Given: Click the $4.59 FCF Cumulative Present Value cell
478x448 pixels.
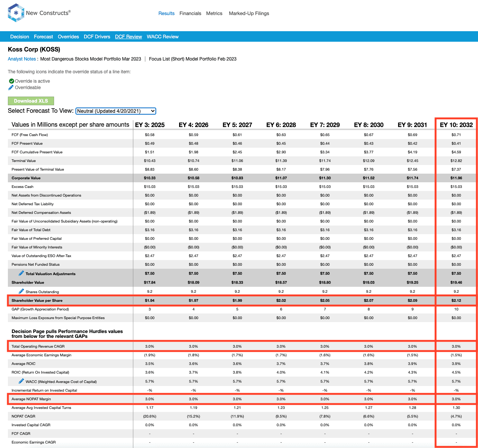Looking at the screenshot, I should [x=456, y=152].
